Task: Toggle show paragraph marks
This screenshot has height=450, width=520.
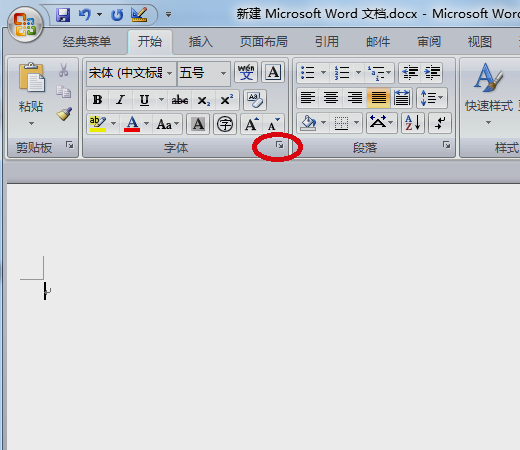Action: tap(440, 123)
